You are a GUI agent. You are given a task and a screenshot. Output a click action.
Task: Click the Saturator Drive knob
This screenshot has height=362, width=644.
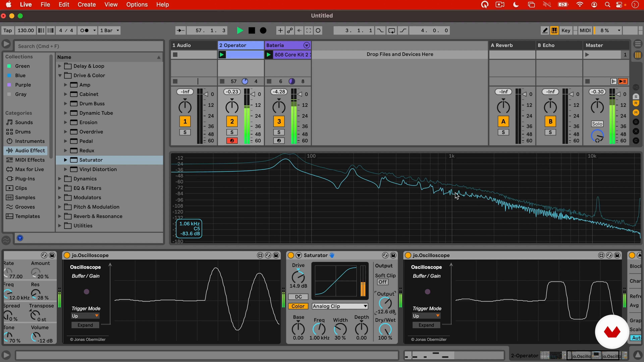coord(298,277)
